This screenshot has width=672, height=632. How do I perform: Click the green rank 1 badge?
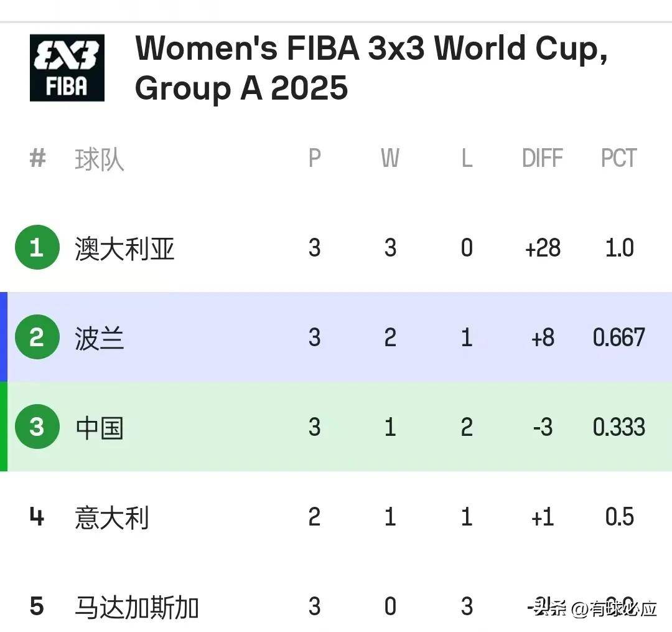pos(37,247)
